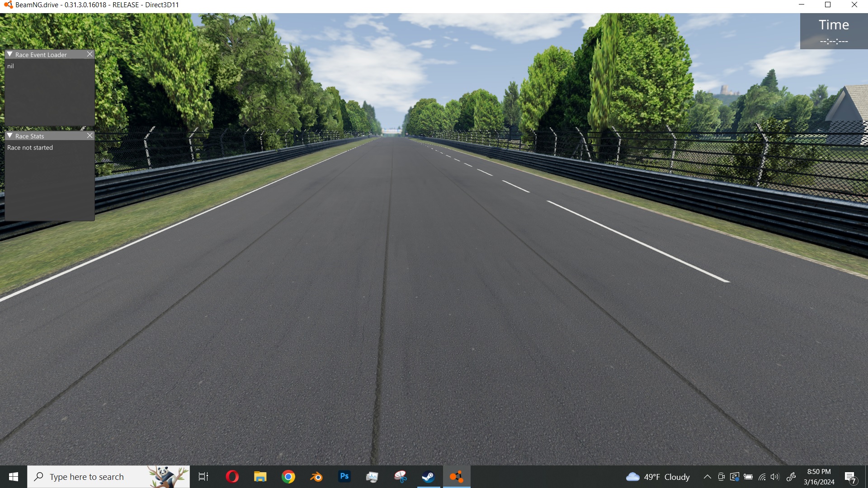Open Opera browser from the taskbar
Screen dimensions: 868x488
(x=232, y=477)
